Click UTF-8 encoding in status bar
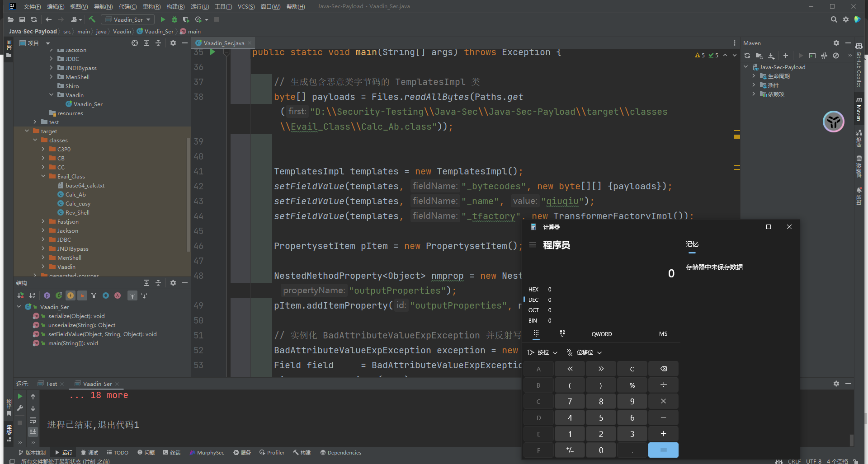The width and height of the screenshot is (868, 464). click(813, 461)
